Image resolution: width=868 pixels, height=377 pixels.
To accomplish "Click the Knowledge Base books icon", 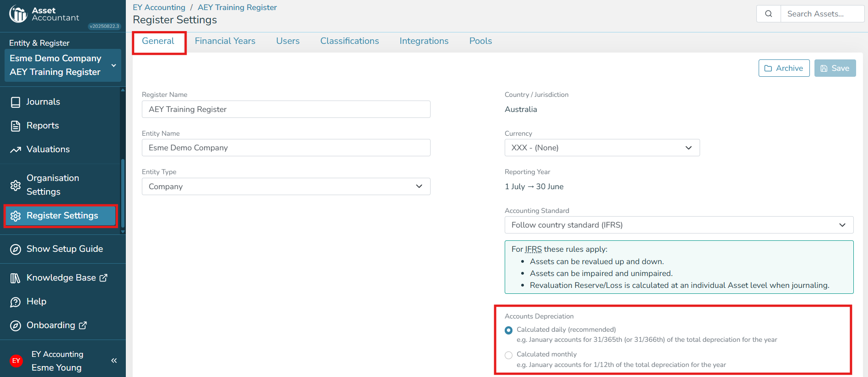I will click(16, 278).
